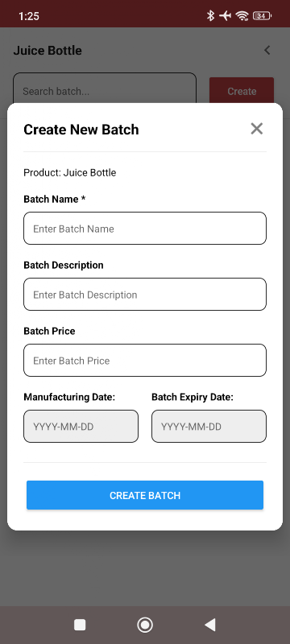This screenshot has height=644, width=290.
Task: Tap the Android recent apps square icon
Action: click(x=80, y=625)
